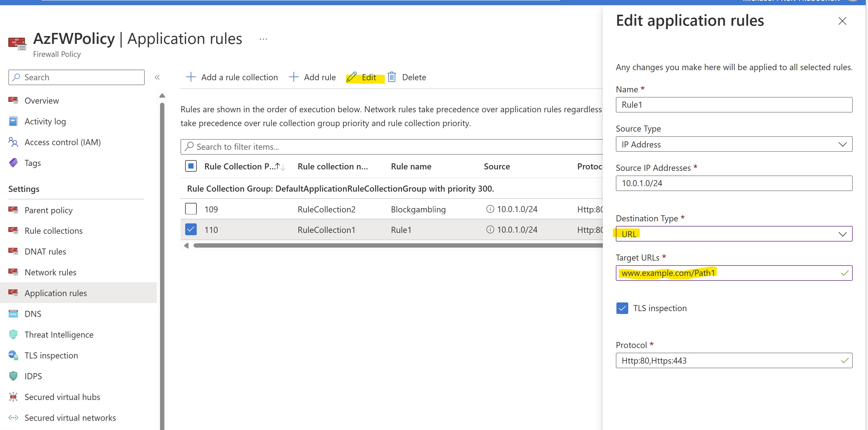Click the Add rule plus icon
The image size is (868, 430).
pyautogui.click(x=293, y=77)
